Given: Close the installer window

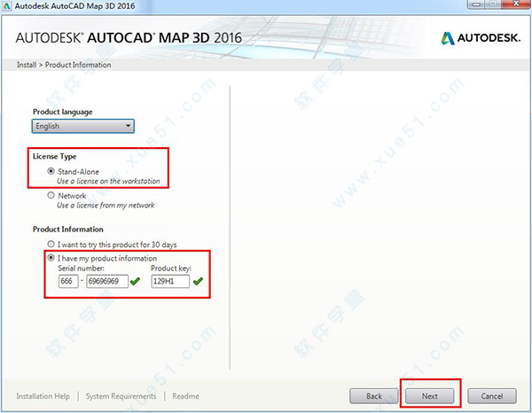Looking at the screenshot, I should (x=516, y=4).
